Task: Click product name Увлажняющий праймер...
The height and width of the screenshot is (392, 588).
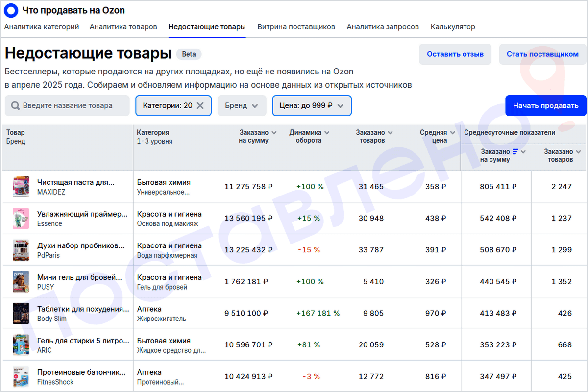Action: pyautogui.click(x=82, y=214)
